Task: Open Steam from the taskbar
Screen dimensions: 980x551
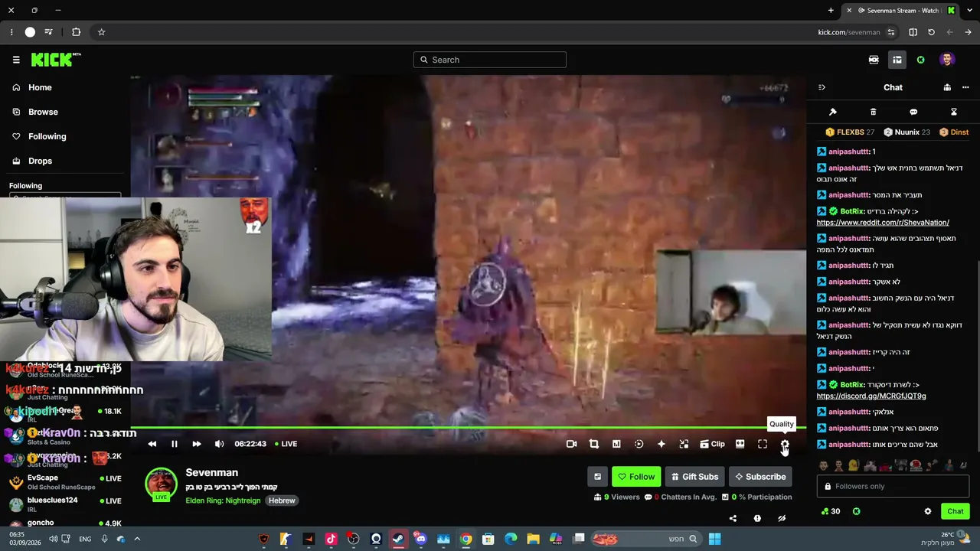Action: click(x=398, y=539)
